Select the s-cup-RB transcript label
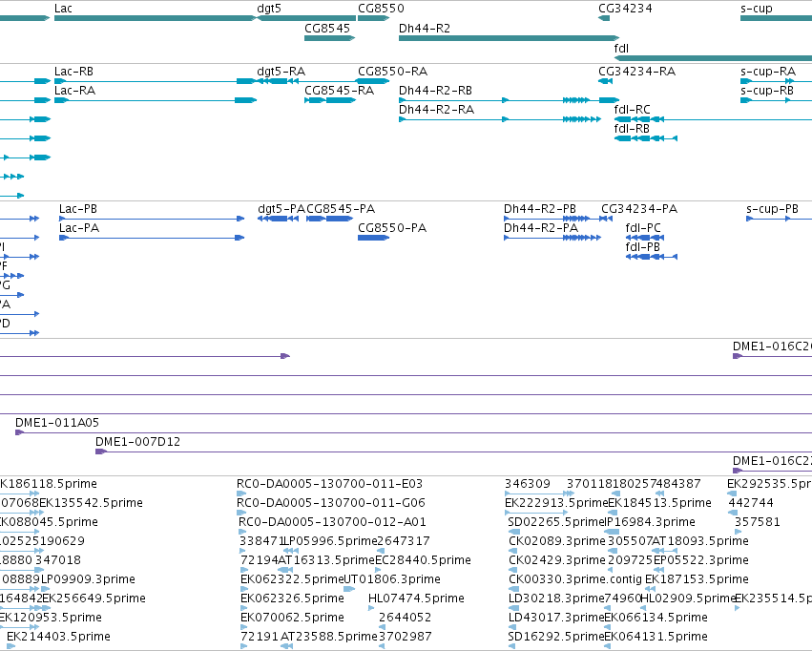This screenshot has width=812, height=651. point(767,91)
